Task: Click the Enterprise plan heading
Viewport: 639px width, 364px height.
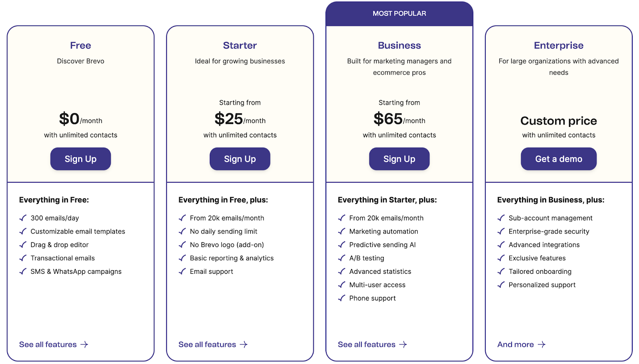Action: click(558, 45)
